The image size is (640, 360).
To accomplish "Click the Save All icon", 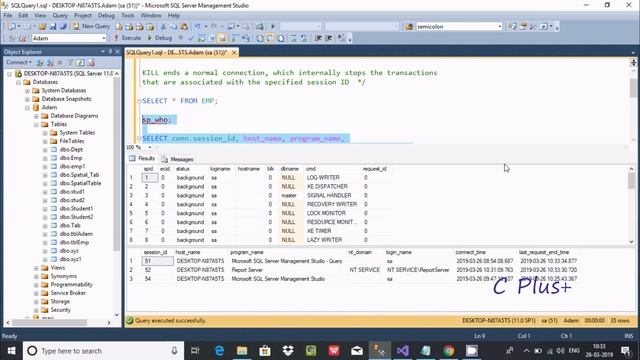I will (63, 27).
